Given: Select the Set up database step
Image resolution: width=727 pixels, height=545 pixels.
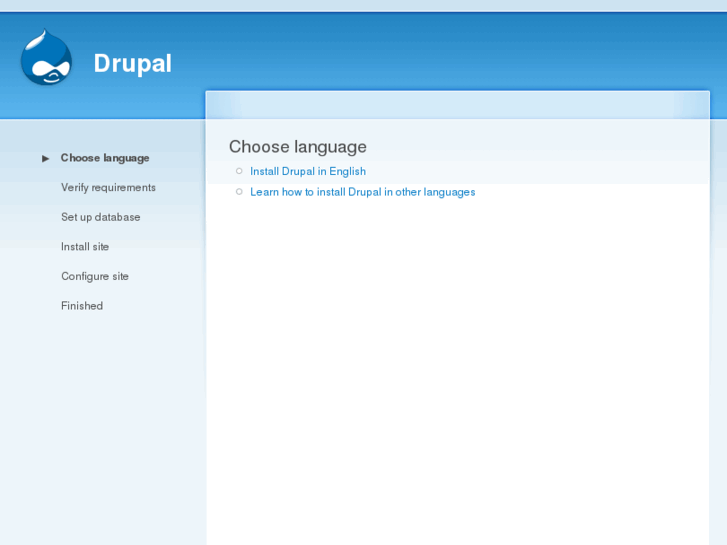Looking at the screenshot, I should tap(101, 217).
